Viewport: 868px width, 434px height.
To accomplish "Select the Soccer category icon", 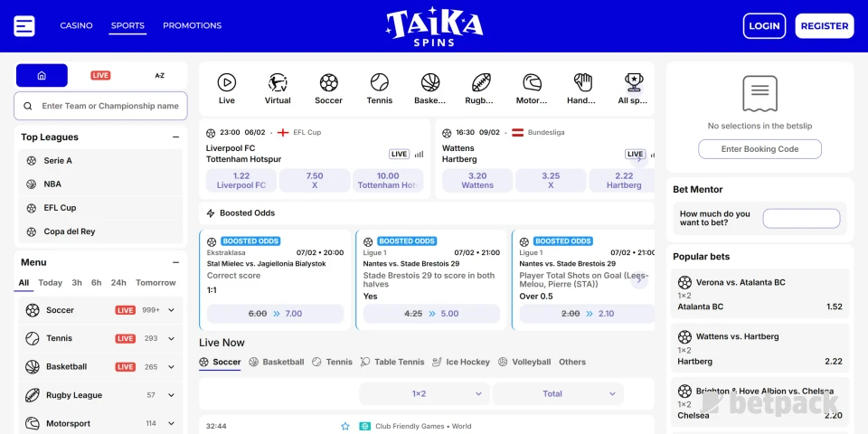I will pyautogui.click(x=329, y=82).
